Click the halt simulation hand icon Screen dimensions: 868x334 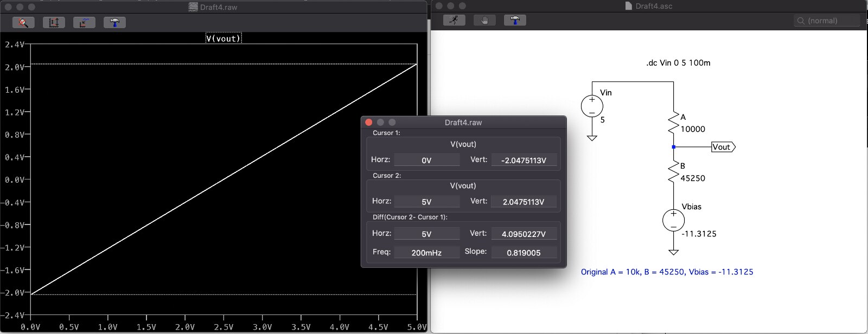tap(484, 20)
